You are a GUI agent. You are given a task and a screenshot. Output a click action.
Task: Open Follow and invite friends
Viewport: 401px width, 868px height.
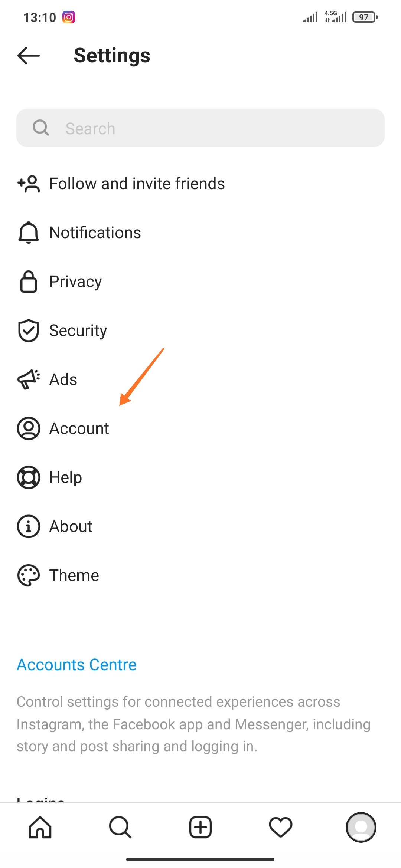click(137, 184)
